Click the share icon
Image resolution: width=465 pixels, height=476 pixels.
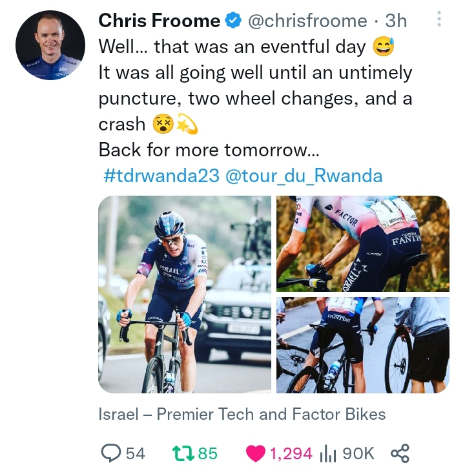pyautogui.click(x=400, y=453)
